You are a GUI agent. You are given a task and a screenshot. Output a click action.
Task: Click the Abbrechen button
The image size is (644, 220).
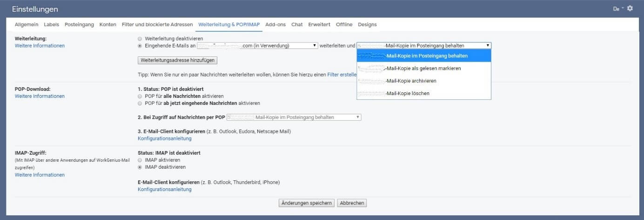(x=352, y=203)
